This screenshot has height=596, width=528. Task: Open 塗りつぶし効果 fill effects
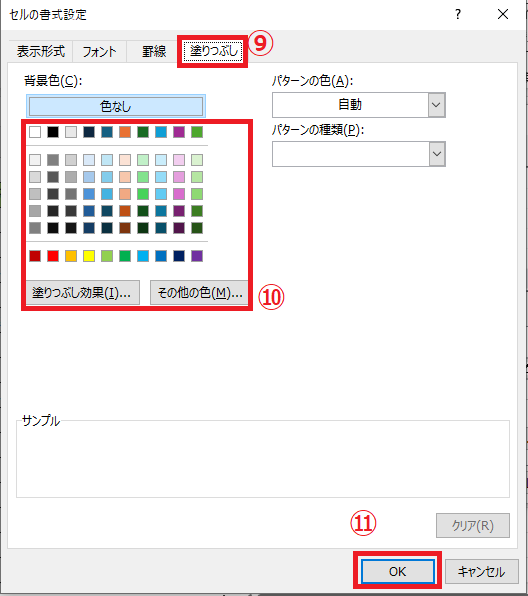point(82,293)
